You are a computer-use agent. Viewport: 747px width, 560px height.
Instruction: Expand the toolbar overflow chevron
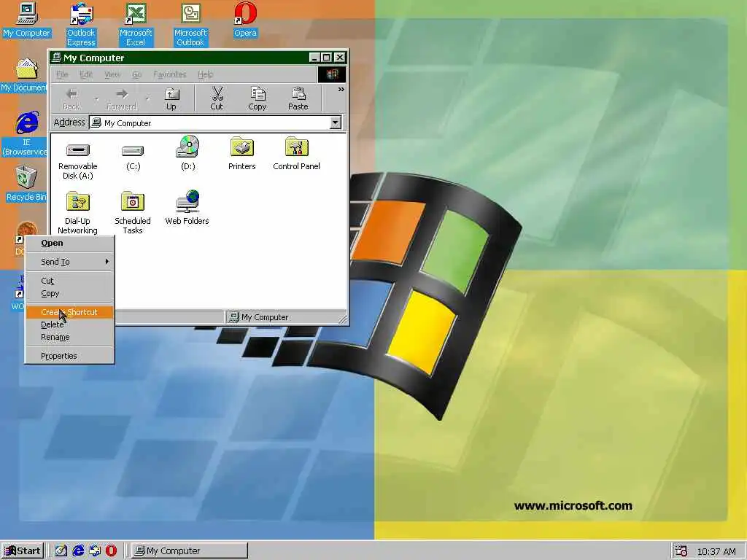tap(341, 90)
